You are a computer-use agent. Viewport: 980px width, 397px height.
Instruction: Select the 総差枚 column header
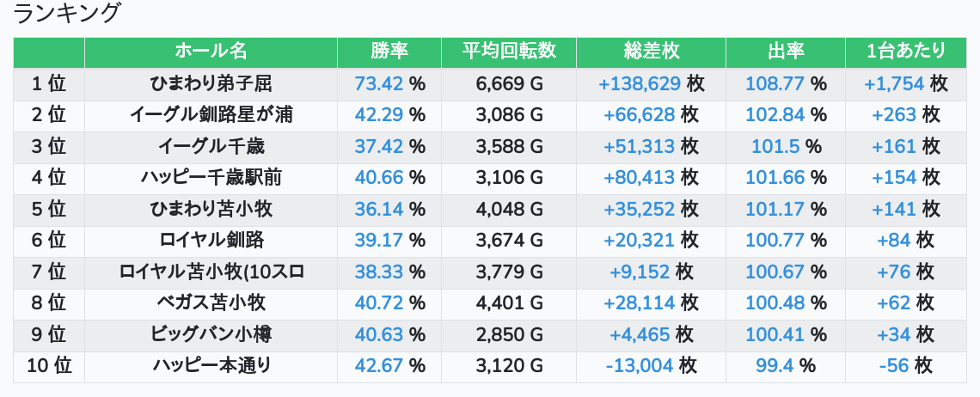point(651,52)
